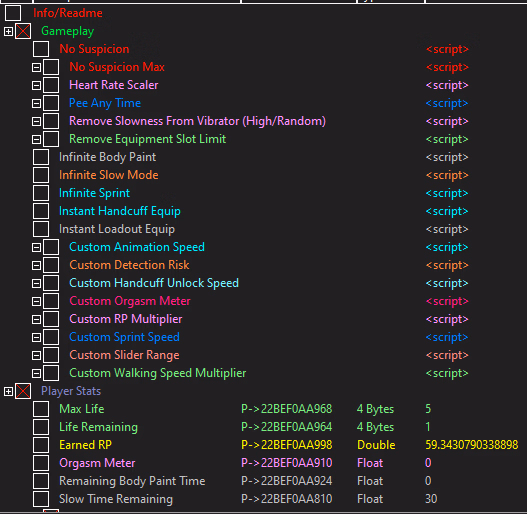Activate the Infinite Body Paint checkbox
The height and width of the screenshot is (515, 527).
[x=41, y=157]
